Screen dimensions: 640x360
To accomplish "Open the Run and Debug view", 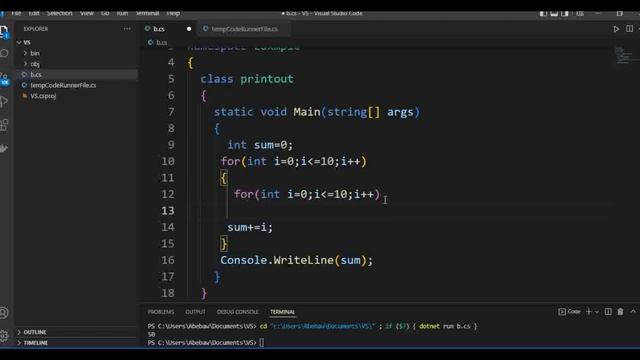I will [4, 101].
